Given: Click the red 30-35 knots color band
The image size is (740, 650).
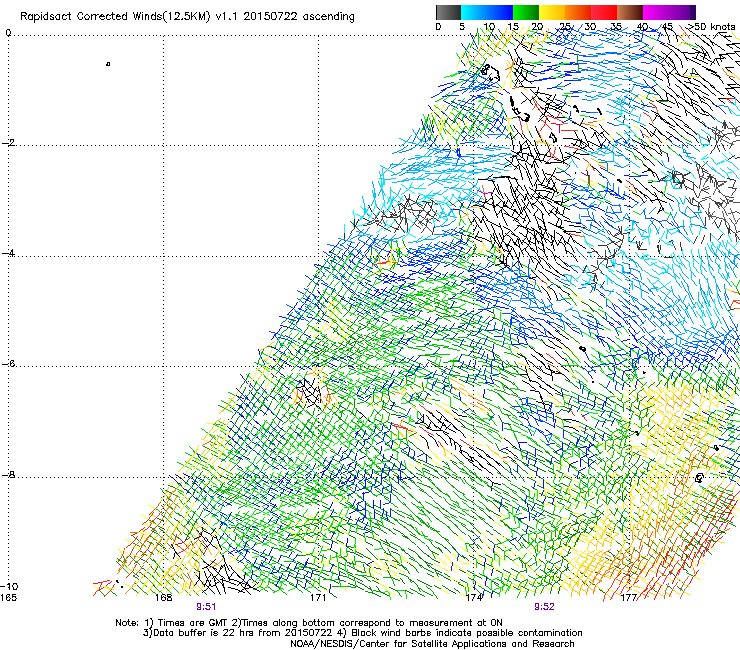Looking at the screenshot, I should [604, 12].
